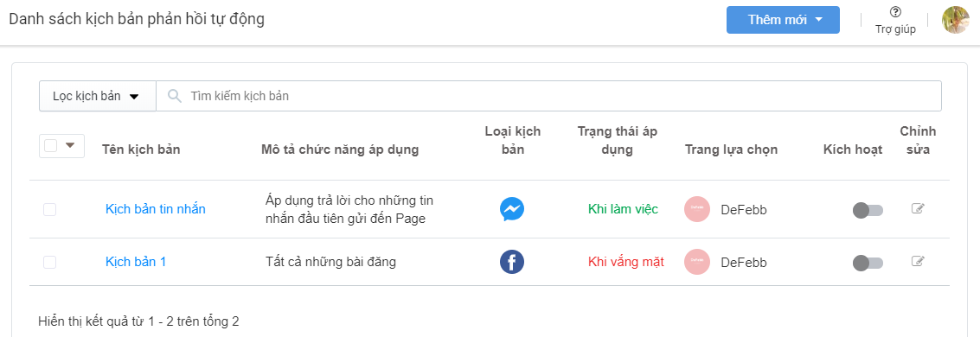This screenshot has width=980, height=337.
Task: Open edit icon for Kịch bản 1
Action: click(918, 261)
